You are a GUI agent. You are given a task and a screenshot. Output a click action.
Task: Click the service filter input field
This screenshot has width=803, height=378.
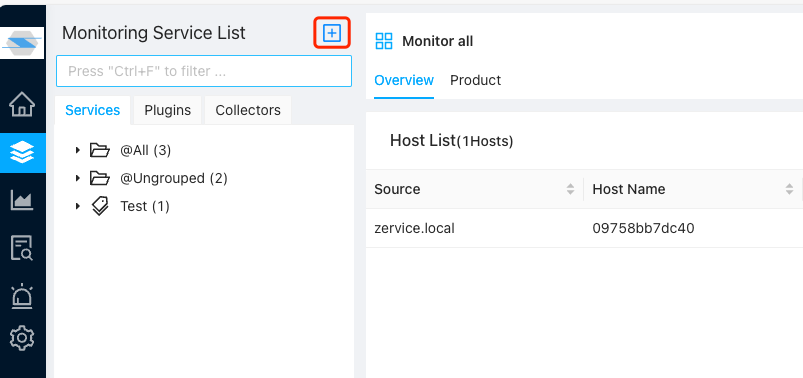(204, 71)
